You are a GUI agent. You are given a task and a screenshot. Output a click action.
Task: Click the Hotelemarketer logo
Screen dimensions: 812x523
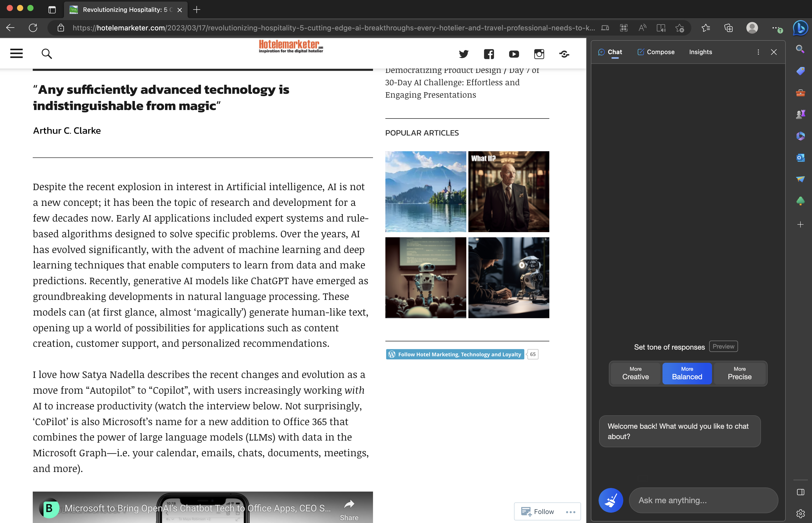click(x=291, y=47)
